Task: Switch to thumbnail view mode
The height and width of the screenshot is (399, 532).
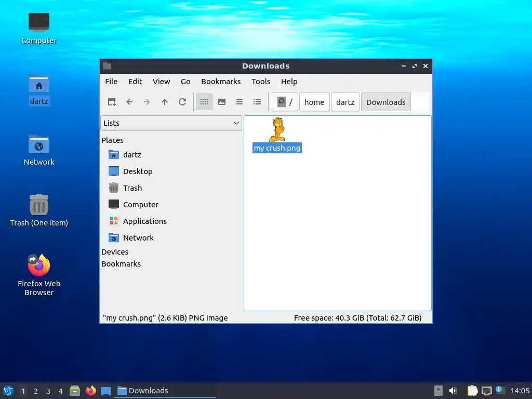Action: 222,102
